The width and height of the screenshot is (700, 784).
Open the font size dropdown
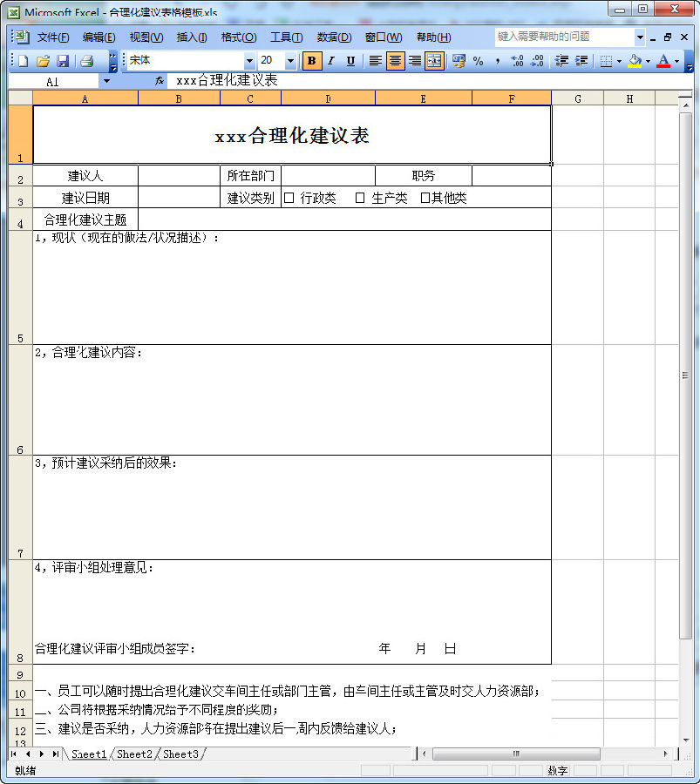point(289,62)
